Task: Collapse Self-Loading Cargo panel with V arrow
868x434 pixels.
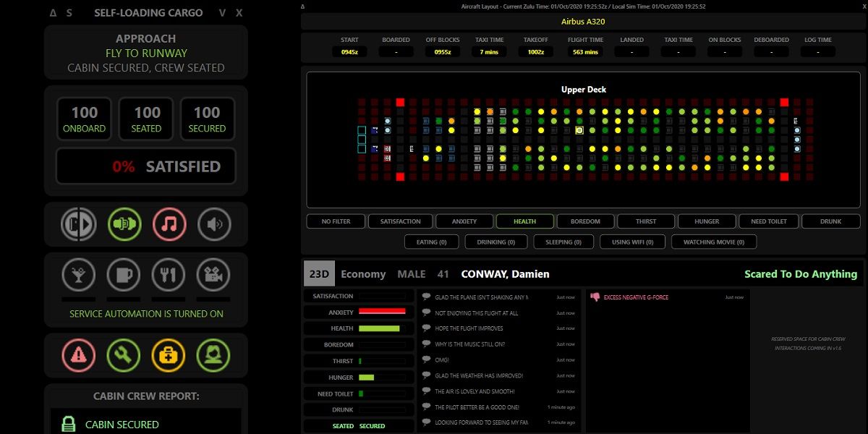Action: (223, 13)
